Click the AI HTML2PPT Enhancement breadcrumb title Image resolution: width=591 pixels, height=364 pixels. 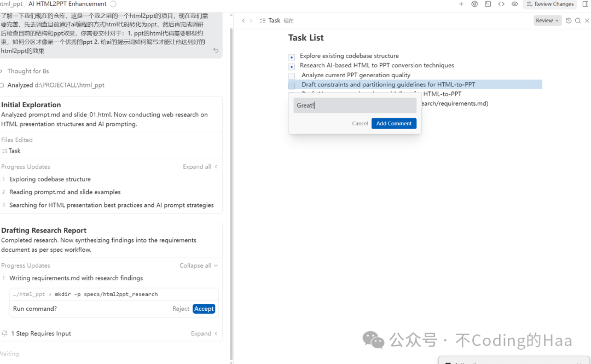(67, 4)
